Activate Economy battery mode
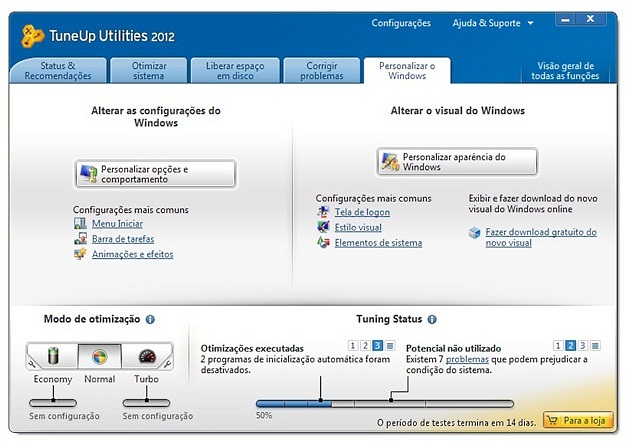Viewport: 625px width, 448px height. 53,356
